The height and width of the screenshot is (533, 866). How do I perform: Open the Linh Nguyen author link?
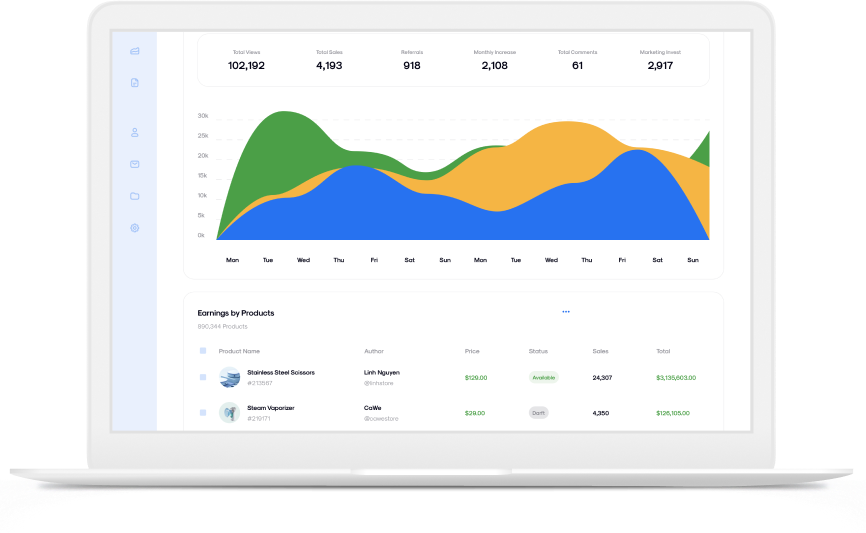coord(382,372)
